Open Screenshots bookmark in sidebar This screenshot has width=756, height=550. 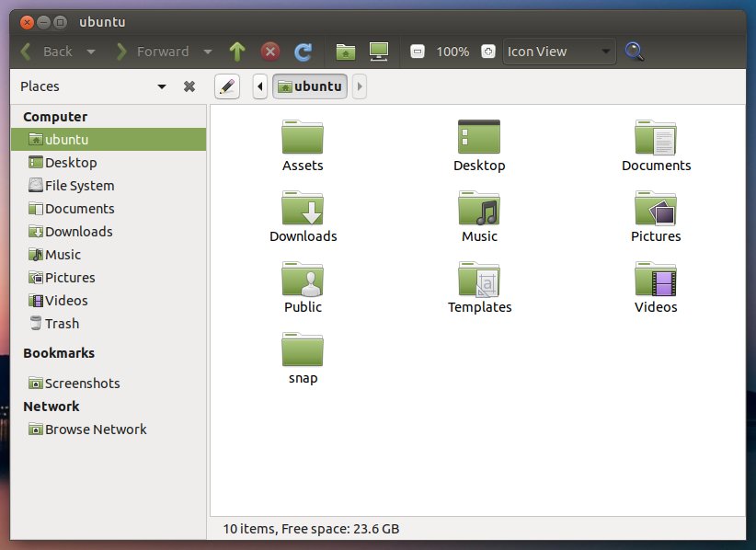(x=109, y=384)
